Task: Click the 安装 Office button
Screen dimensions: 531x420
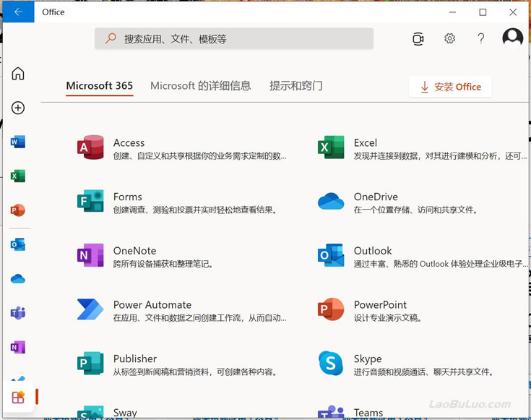Action: 450,87
